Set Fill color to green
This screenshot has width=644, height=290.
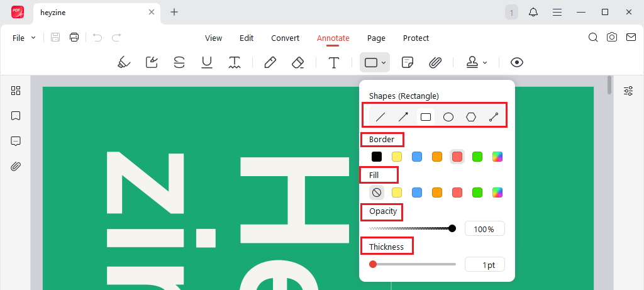(x=477, y=192)
